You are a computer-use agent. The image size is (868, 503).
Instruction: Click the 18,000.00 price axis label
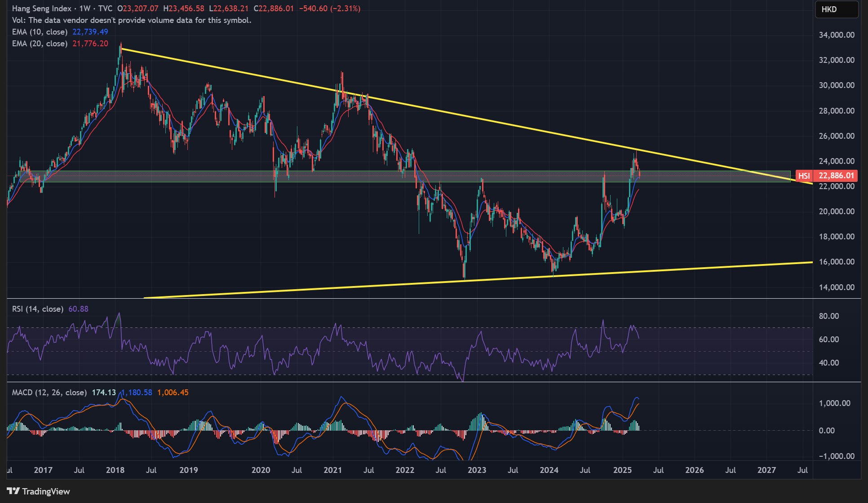tap(837, 237)
